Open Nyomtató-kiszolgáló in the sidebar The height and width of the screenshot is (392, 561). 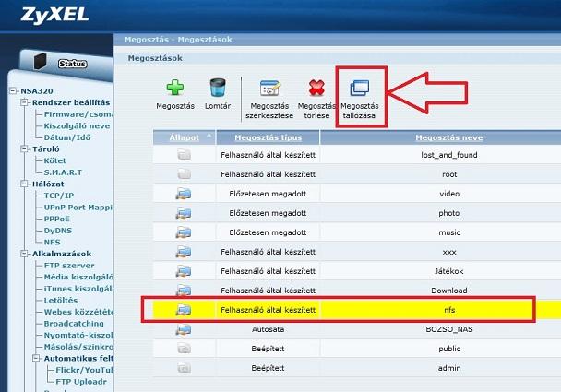[x=78, y=335]
